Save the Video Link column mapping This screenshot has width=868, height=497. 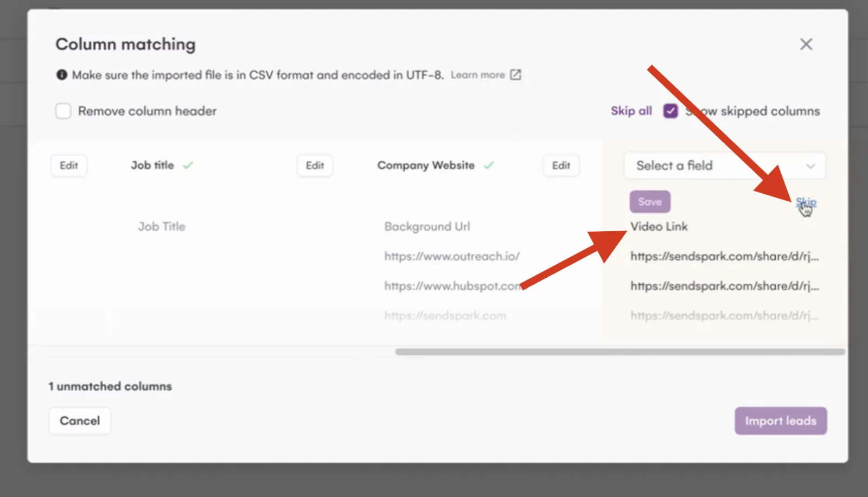tap(650, 202)
